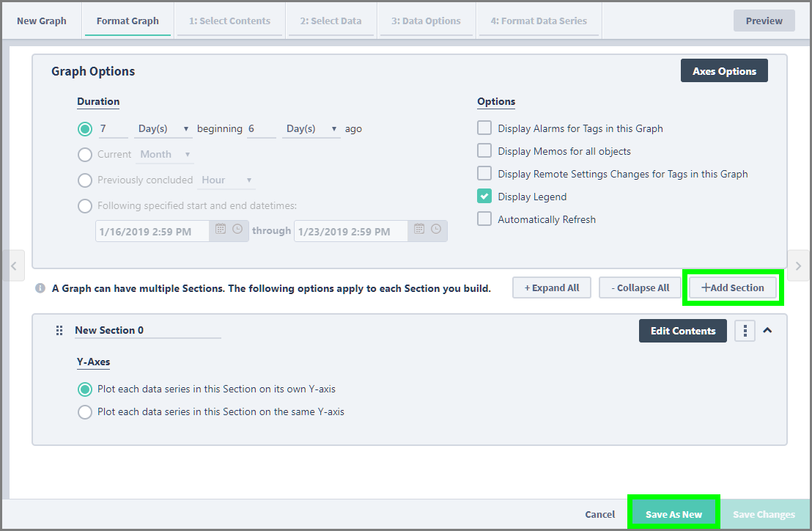The width and height of the screenshot is (812, 531).
Task: Switch to the New Graph tab
Action: coord(42,21)
